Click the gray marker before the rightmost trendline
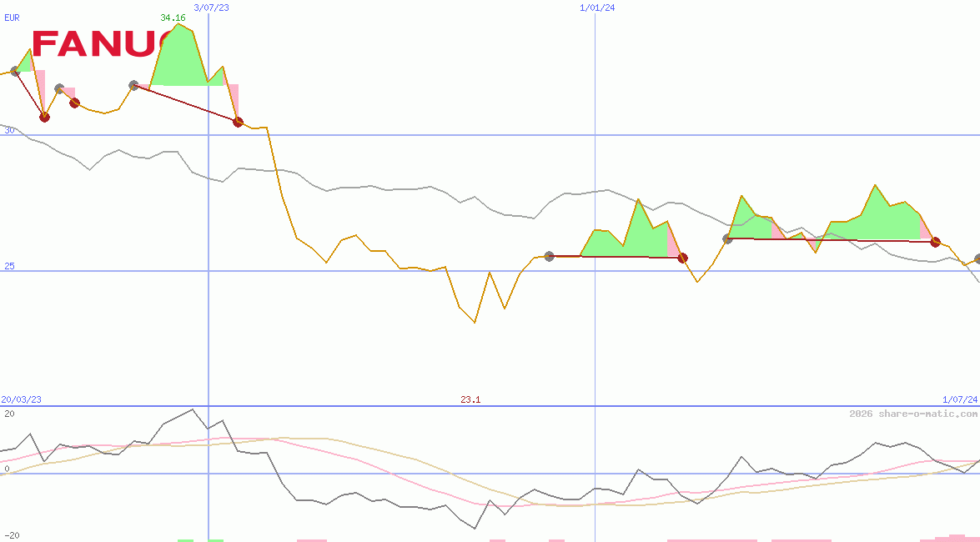This screenshot has height=542, width=980. 727,238
